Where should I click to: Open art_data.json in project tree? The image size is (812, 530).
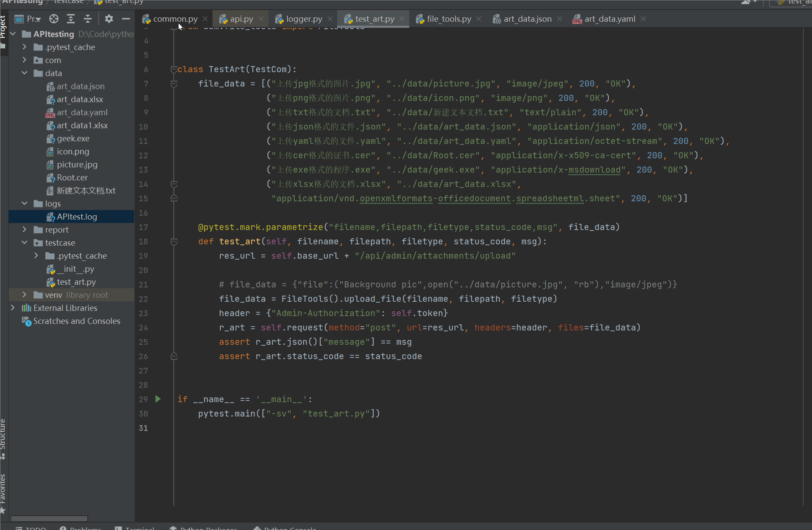80,86
